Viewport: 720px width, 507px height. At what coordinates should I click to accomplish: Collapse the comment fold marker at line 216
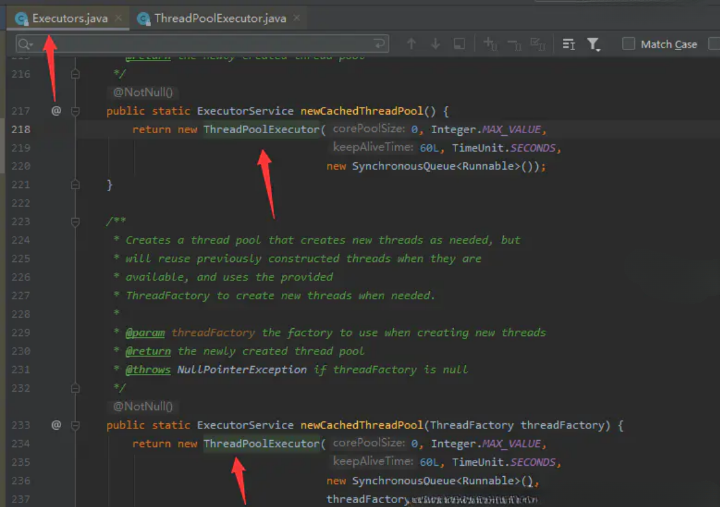pos(75,74)
